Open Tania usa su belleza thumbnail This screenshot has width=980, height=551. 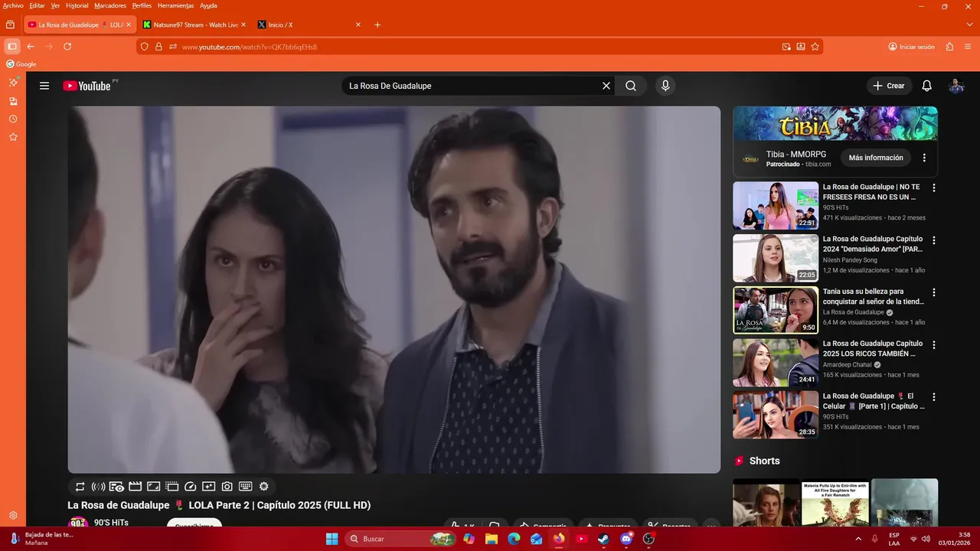click(x=776, y=311)
